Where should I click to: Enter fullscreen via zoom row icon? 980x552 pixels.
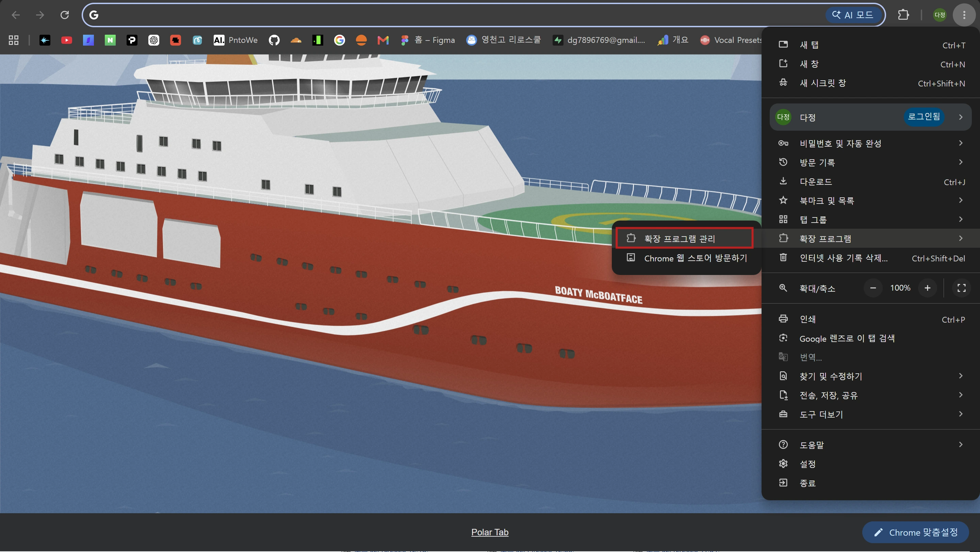click(x=961, y=288)
